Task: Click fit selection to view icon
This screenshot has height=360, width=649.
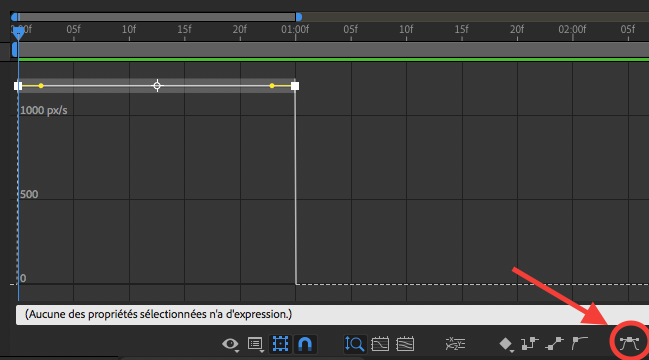Action: pyautogui.click(x=380, y=344)
